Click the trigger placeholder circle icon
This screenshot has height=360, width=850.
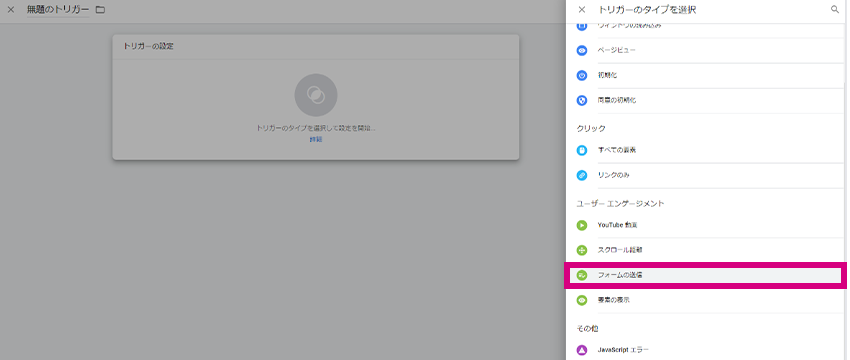click(315, 95)
